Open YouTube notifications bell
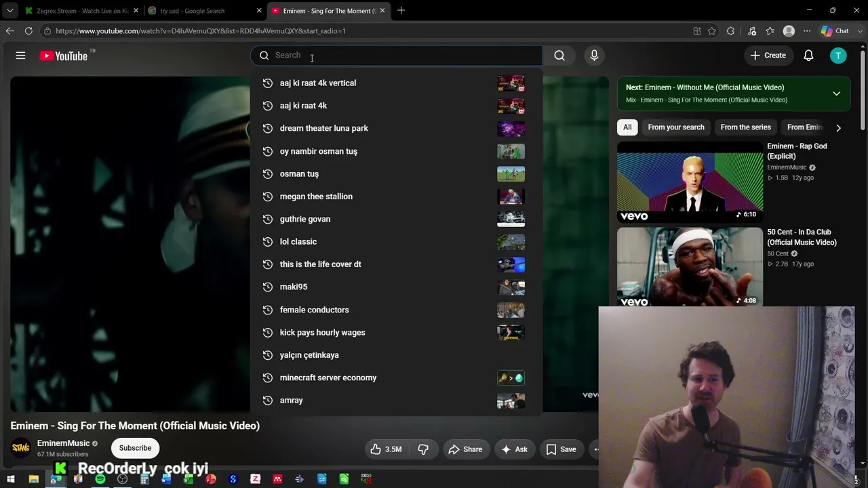868x488 pixels. click(x=808, y=56)
